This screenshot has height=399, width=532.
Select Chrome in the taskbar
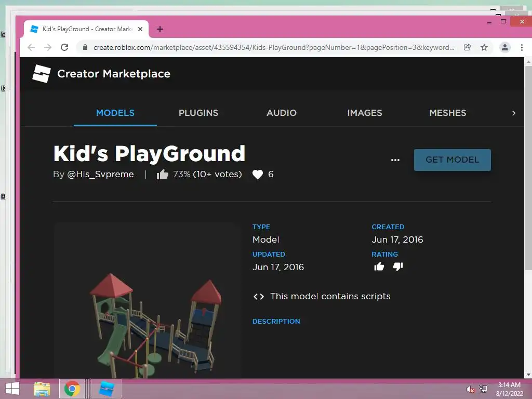pyautogui.click(x=72, y=389)
